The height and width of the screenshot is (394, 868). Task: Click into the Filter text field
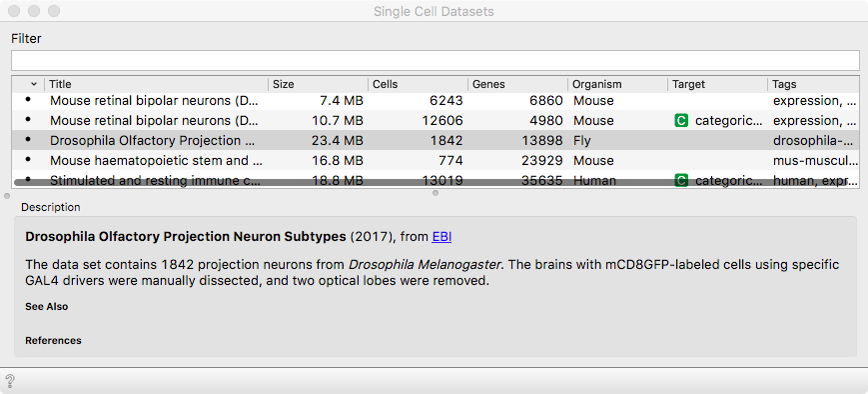coord(435,60)
